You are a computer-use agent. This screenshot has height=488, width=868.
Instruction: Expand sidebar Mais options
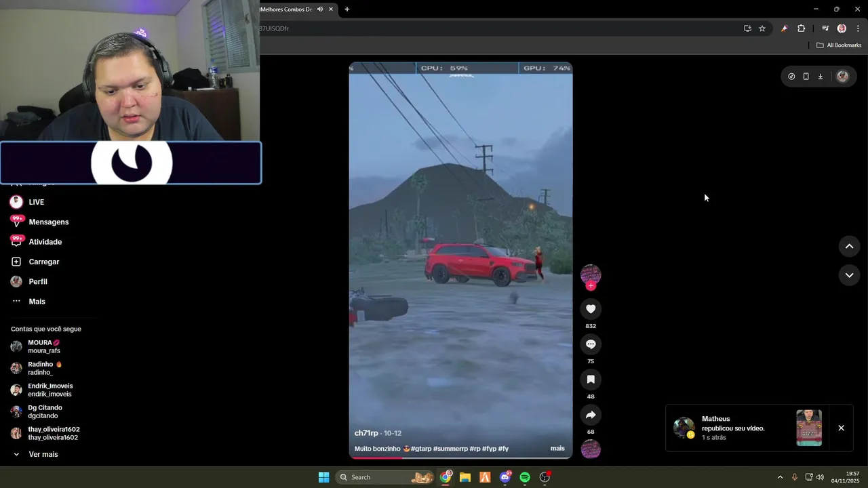coord(28,301)
